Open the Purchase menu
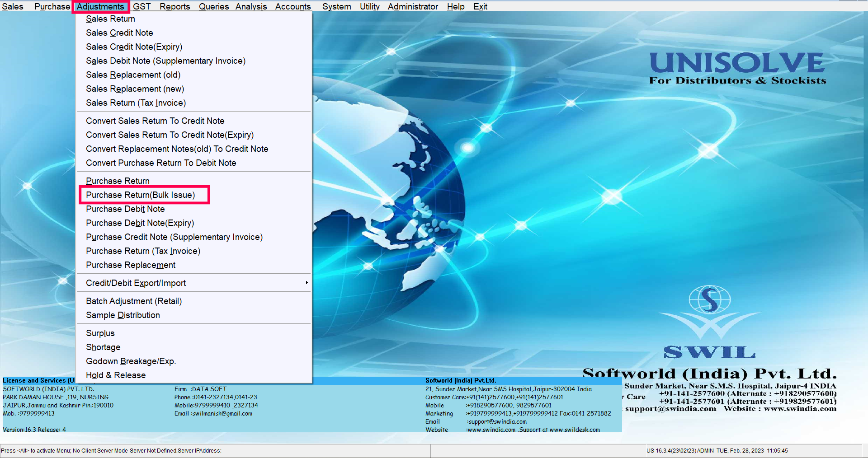This screenshot has width=868, height=458. click(x=52, y=6)
